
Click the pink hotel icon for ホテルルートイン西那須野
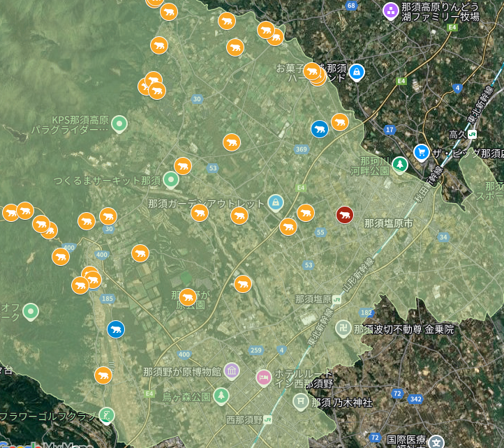(x=263, y=377)
